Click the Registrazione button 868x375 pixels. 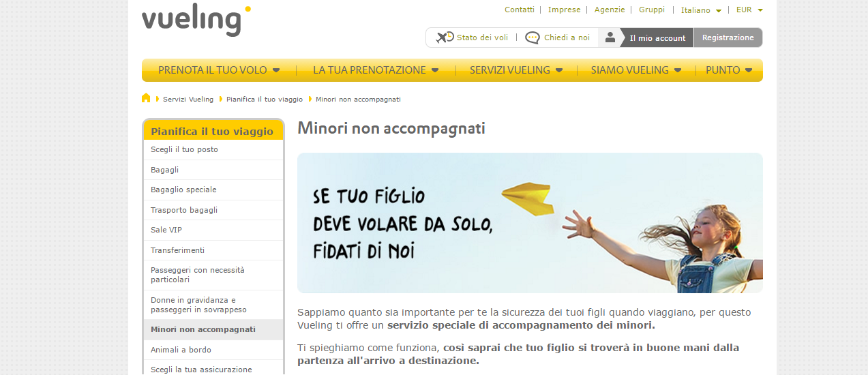tap(728, 37)
